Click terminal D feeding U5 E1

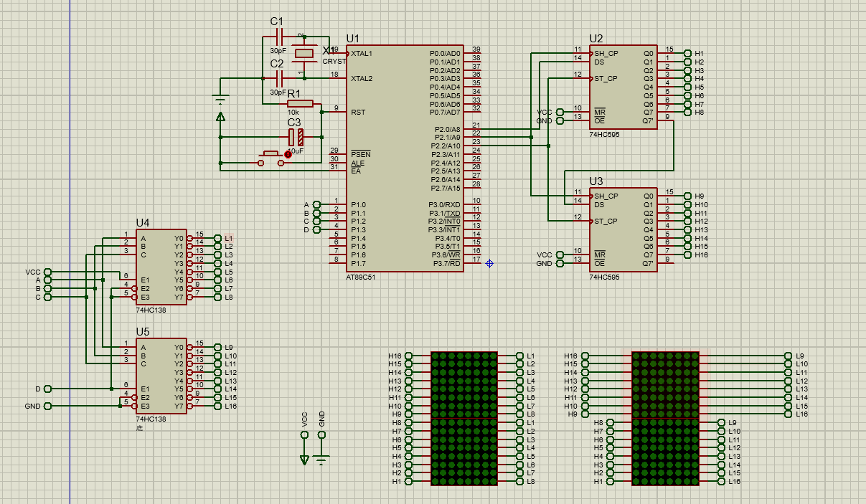tap(47, 389)
